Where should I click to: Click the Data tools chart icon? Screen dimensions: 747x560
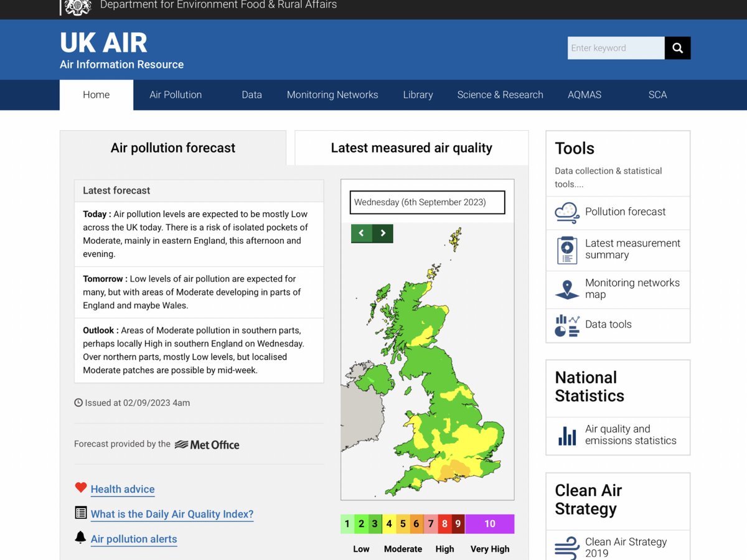coord(566,325)
